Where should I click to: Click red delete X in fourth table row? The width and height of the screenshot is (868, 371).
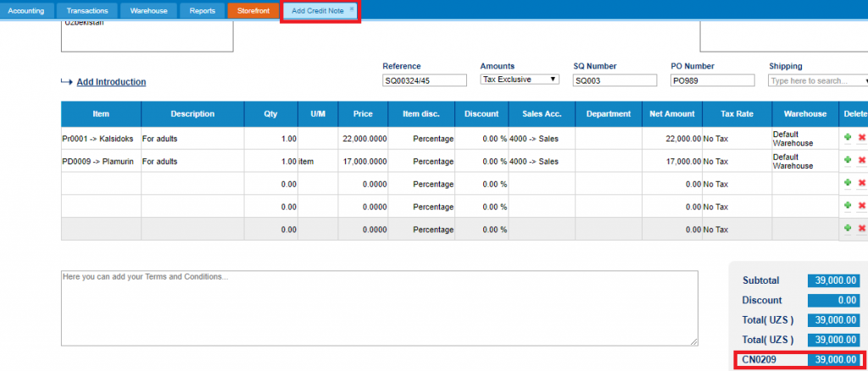(x=861, y=205)
